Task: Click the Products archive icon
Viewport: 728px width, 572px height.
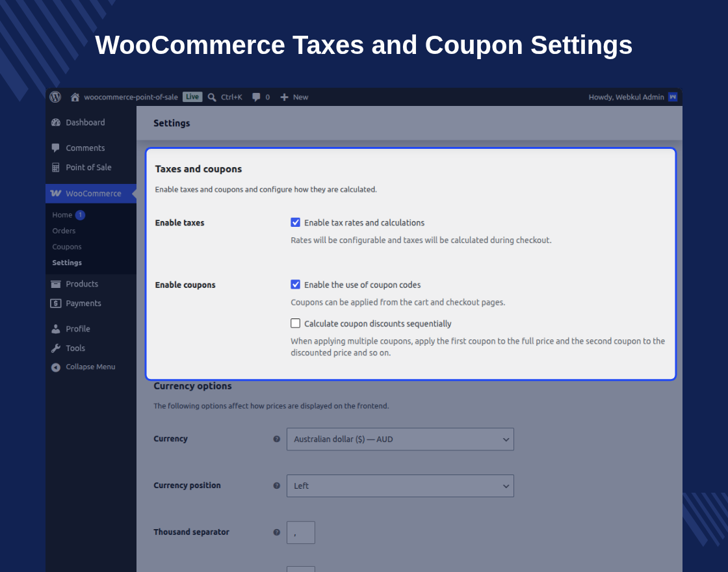Action: 56,284
